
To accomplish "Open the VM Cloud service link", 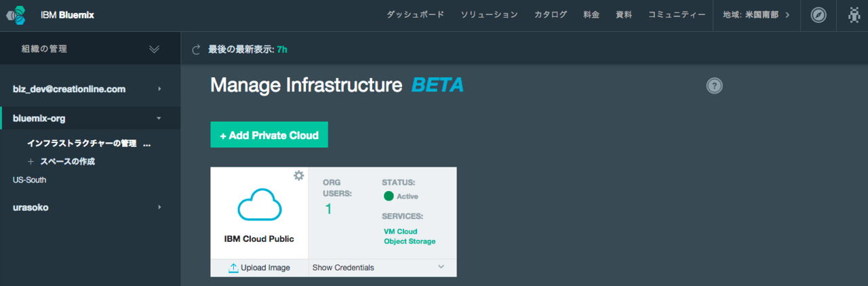I will tap(401, 232).
